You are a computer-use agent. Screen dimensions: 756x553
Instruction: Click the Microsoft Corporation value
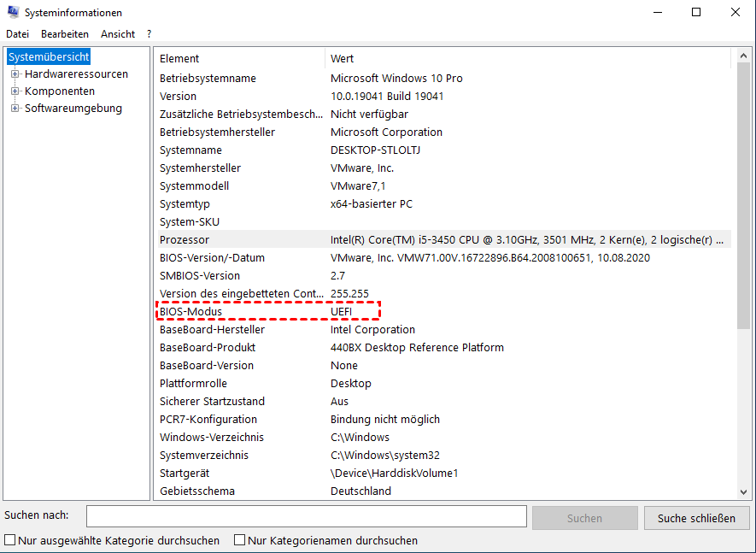(386, 132)
